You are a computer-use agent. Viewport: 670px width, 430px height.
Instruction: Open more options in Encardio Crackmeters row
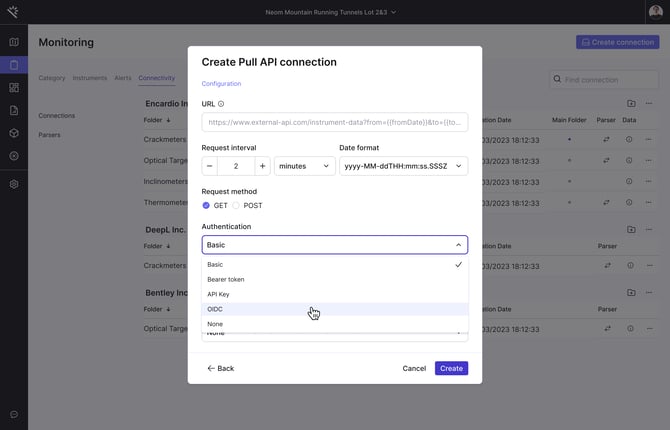(649, 139)
